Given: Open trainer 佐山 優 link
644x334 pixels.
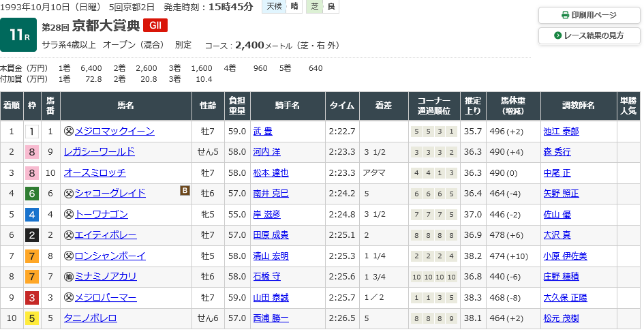Looking at the screenshot, I should [557, 215].
